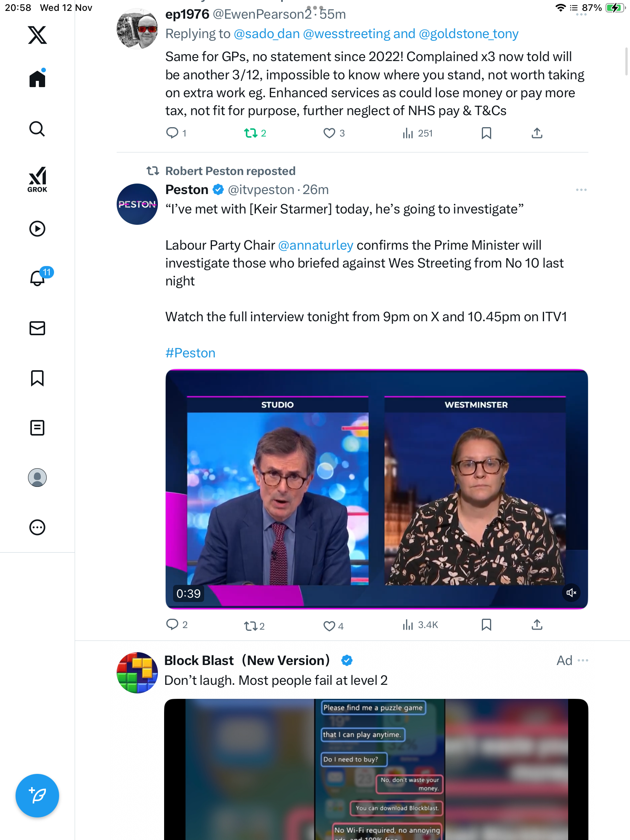Go to the Home feed
630x840 pixels.
click(37, 79)
